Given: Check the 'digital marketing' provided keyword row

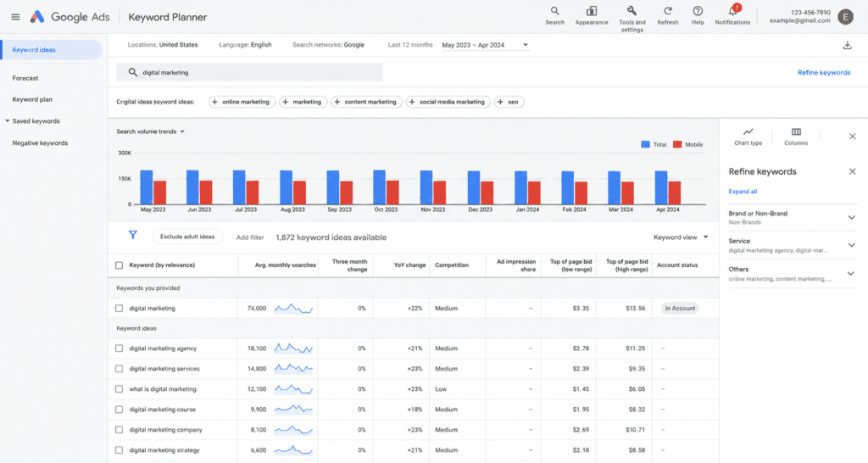Looking at the screenshot, I should pos(119,309).
